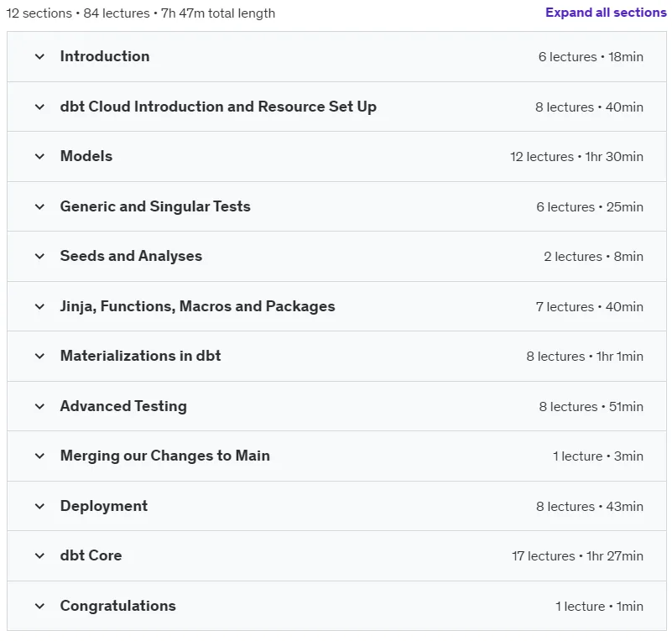Open the dbt Core section title

tap(91, 555)
